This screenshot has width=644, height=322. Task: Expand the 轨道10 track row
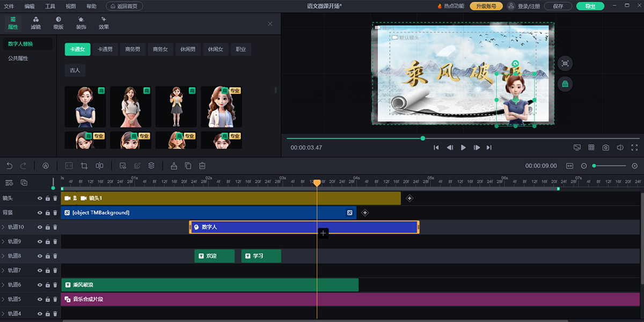(x=3, y=228)
